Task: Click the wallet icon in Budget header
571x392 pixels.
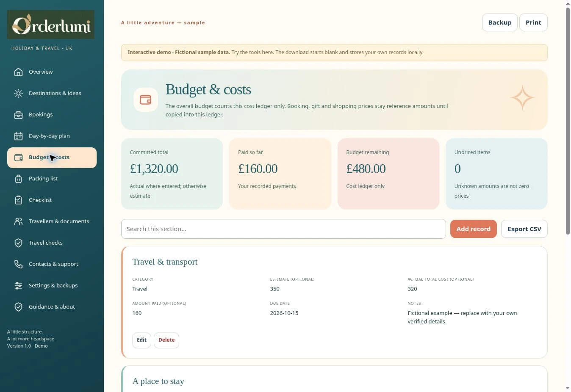Action: coord(146,100)
